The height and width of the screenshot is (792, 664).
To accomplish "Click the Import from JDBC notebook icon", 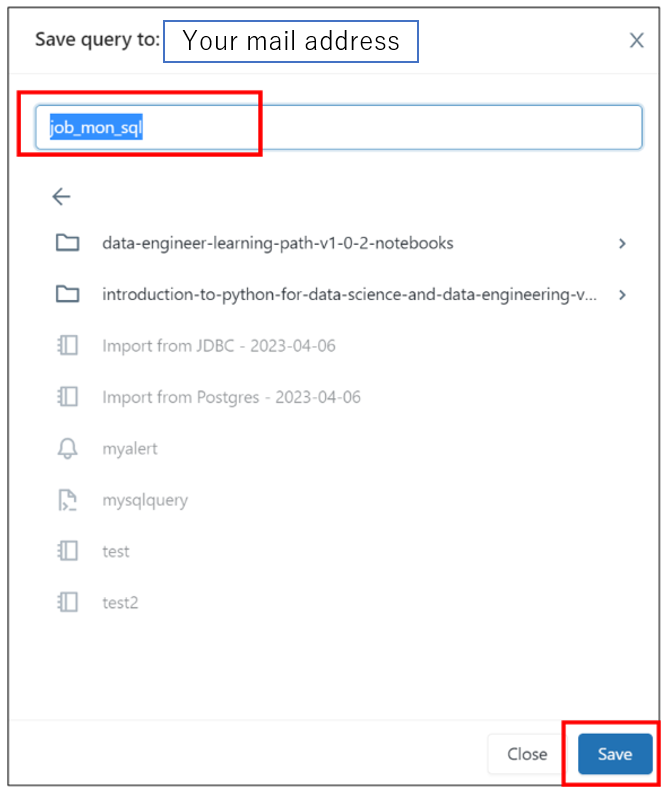I will (x=67, y=346).
